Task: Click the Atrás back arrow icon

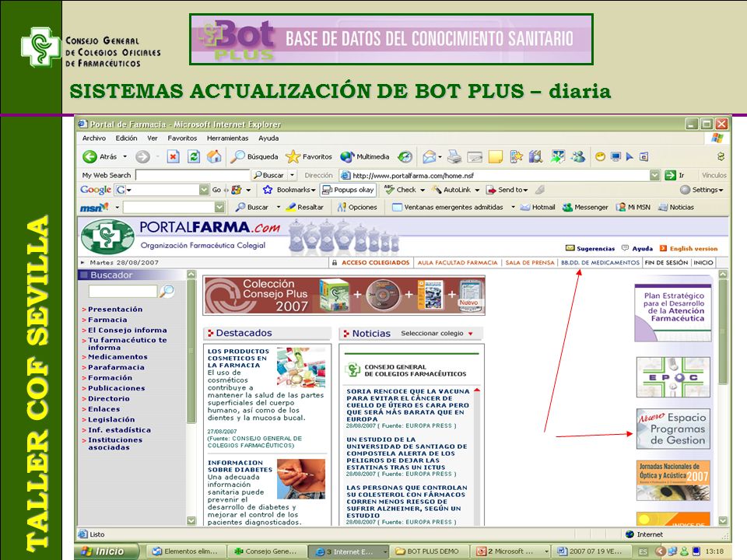Action: [x=89, y=156]
